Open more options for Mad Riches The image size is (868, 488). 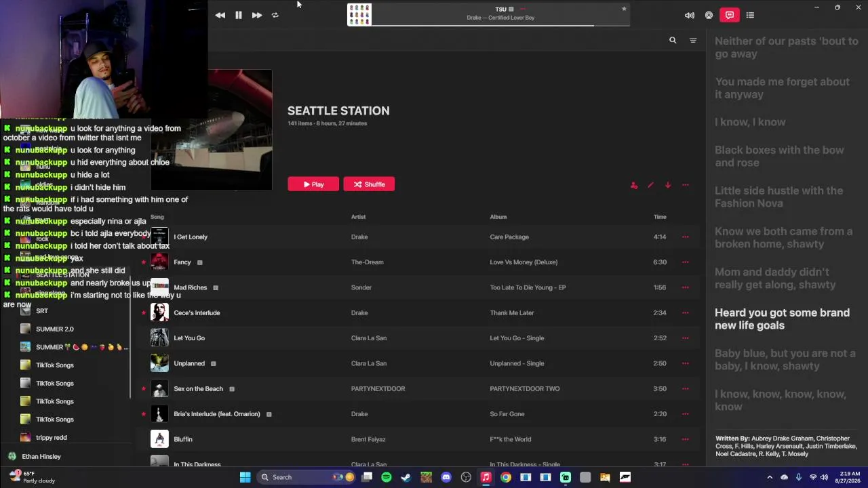click(x=686, y=287)
